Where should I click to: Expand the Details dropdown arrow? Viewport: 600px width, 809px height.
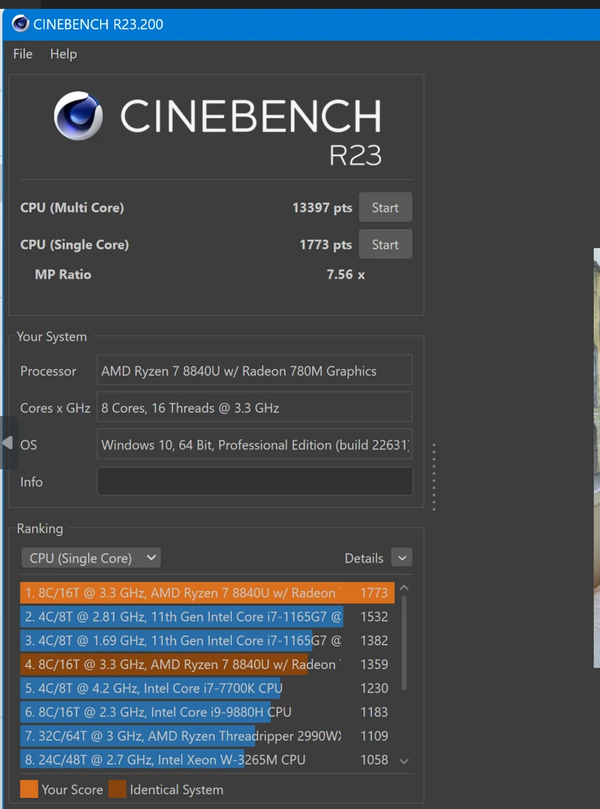pyautogui.click(x=402, y=558)
